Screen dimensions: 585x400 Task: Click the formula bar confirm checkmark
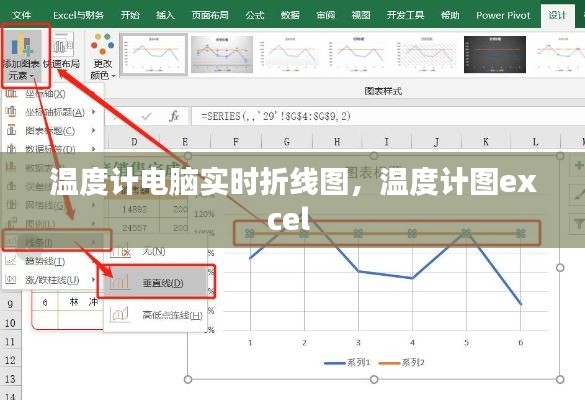pyautogui.click(x=146, y=116)
